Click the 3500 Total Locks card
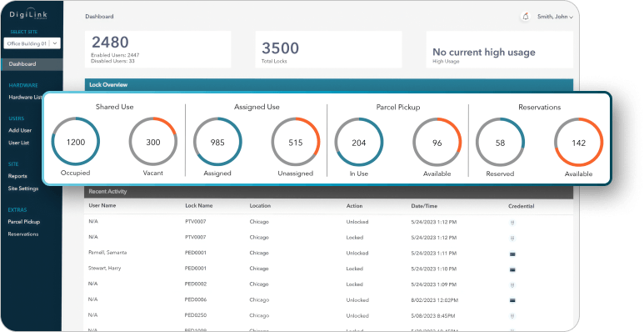Screen dimensions: 644x332 328,49
